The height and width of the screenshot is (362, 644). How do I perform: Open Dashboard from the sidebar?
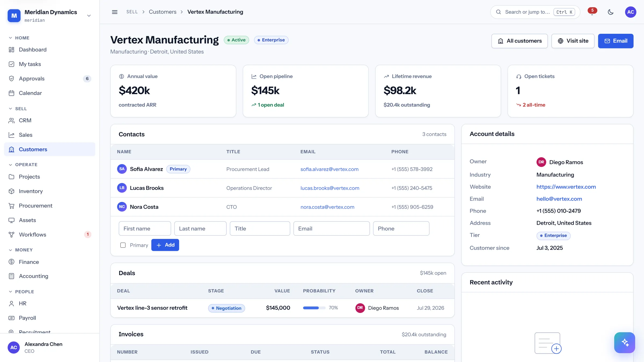click(x=50, y=50)
